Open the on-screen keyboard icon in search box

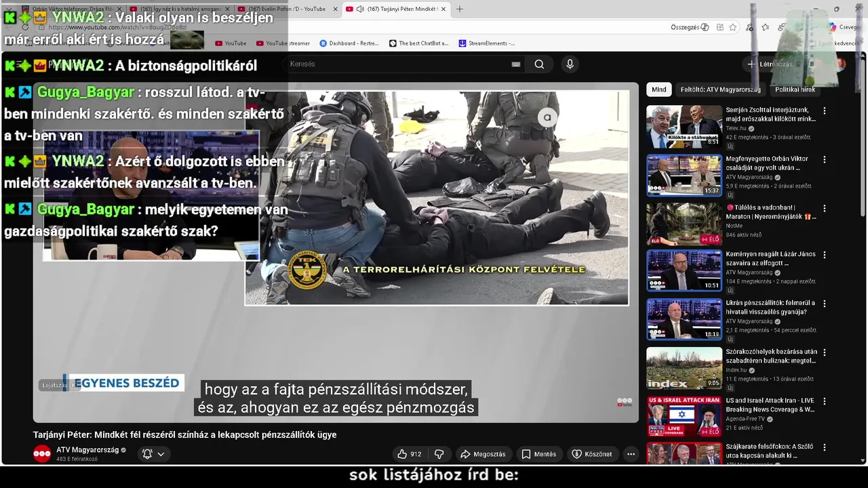tap(516, 64)
